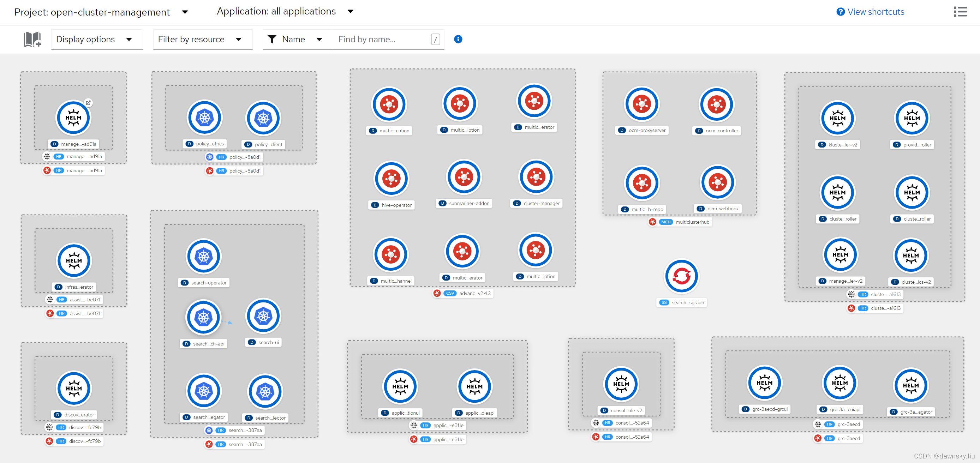Select the grc-3aecd-grcui Helm node
This screenshot has width=980, height=463.
[x=764, y=383]
